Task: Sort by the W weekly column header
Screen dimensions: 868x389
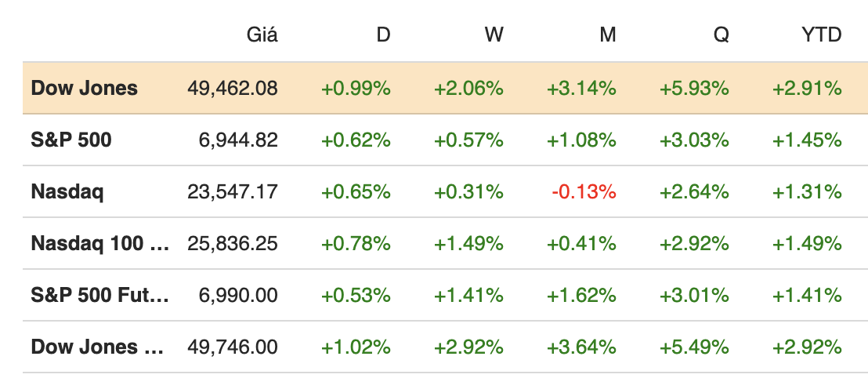Action: coord(494,35)
